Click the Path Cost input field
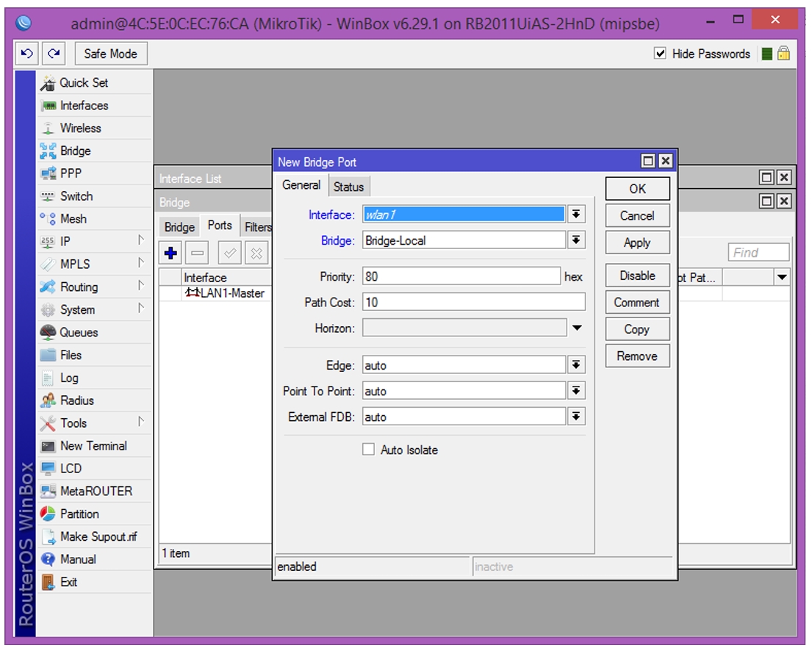The width and height of the screenshot is (812, 651). coord(474,302)
